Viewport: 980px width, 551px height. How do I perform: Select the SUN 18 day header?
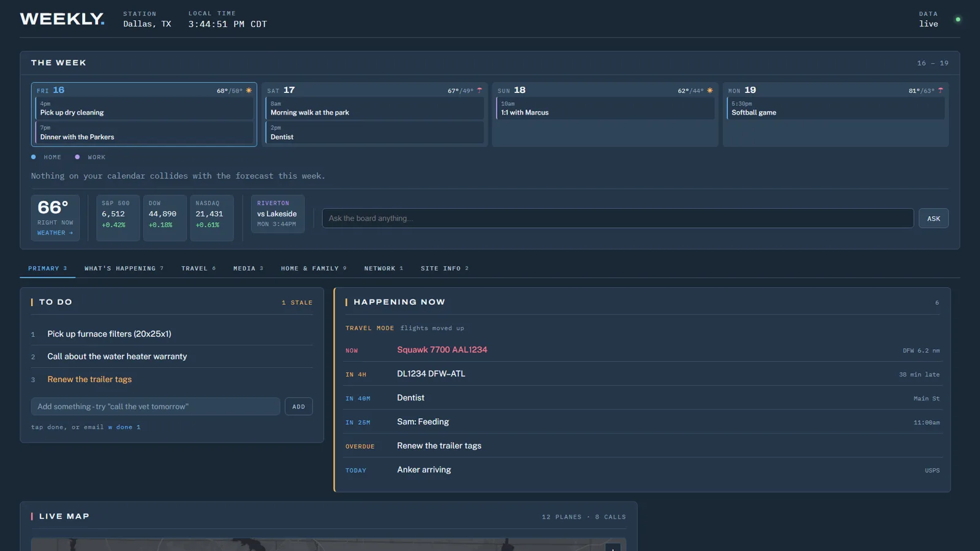511,91
